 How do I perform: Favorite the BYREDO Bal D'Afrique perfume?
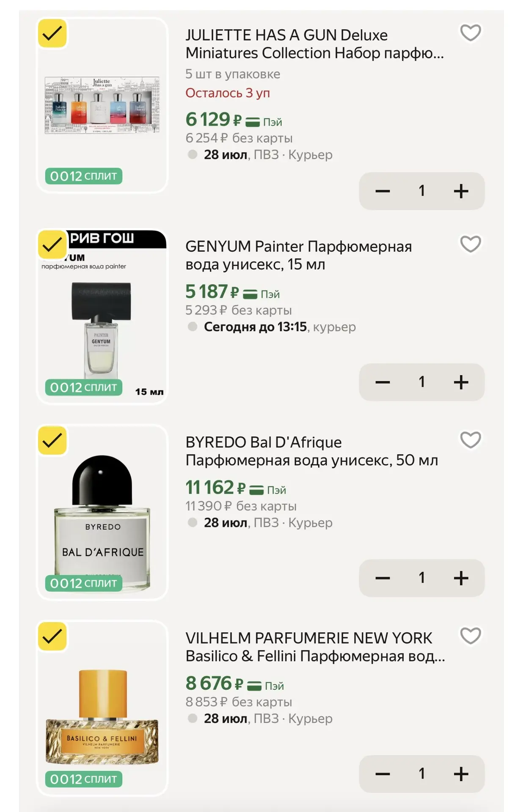(x=471, y=440)
